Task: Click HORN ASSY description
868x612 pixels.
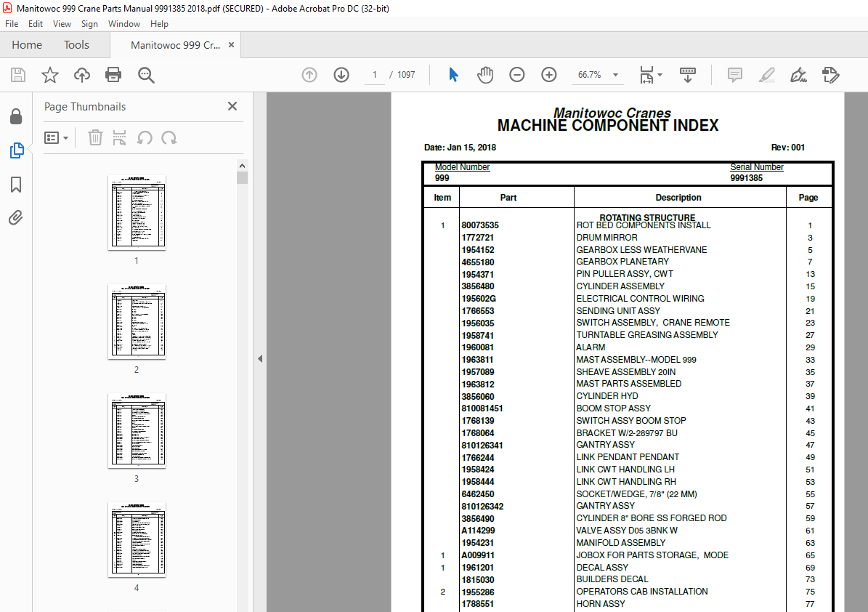Action: tap(601, 604)
